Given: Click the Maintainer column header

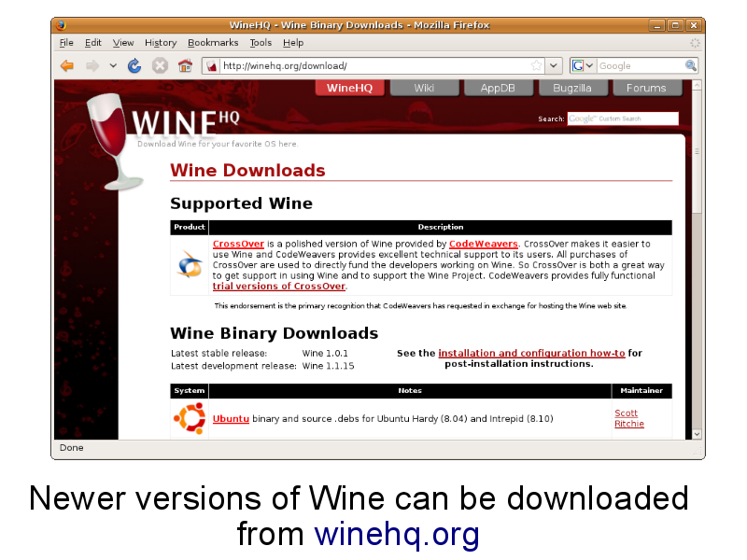Looking at the screenshot, I should pos(641,391).
